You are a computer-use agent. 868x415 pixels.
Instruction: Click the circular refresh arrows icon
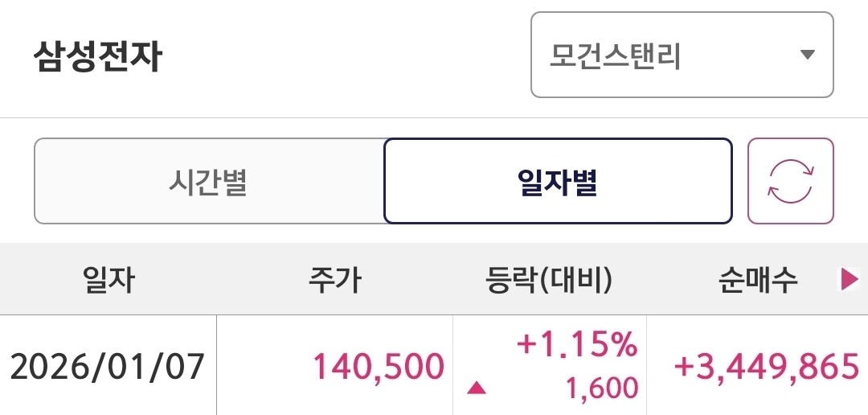(x=791, y=181)
